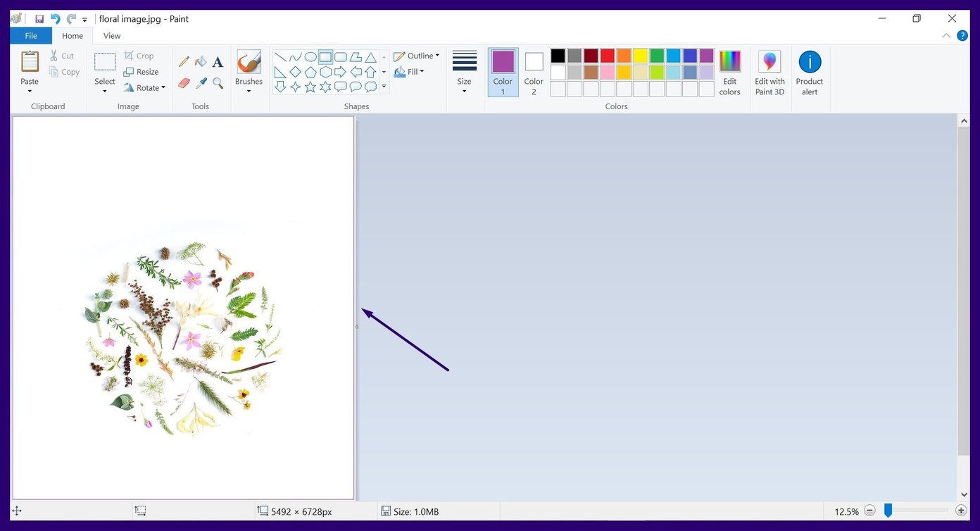Select the Text tool

(217, 62)
